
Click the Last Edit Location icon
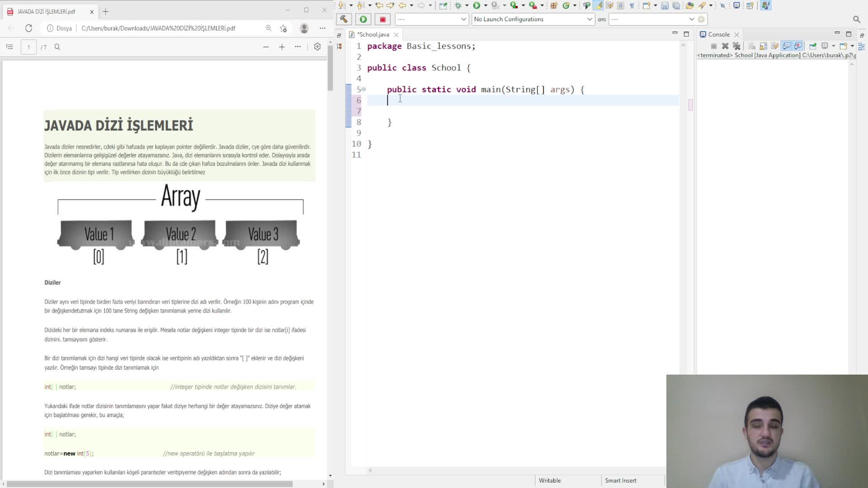(x=379, y=5)
